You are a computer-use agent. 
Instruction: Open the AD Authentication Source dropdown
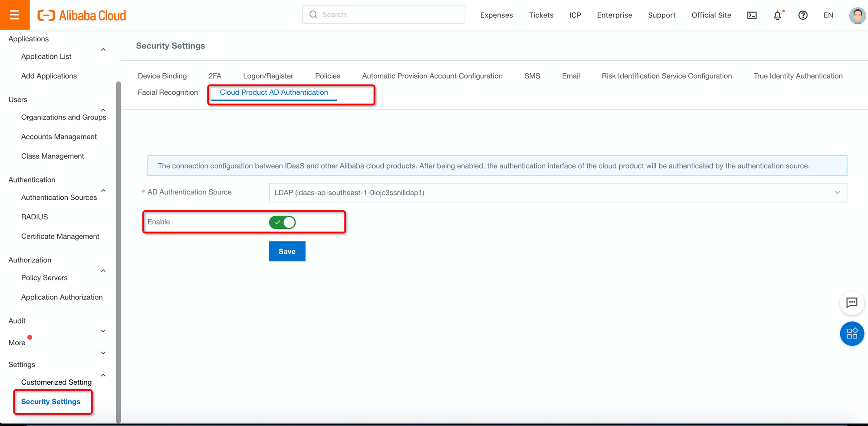click(x=838, y=192)
